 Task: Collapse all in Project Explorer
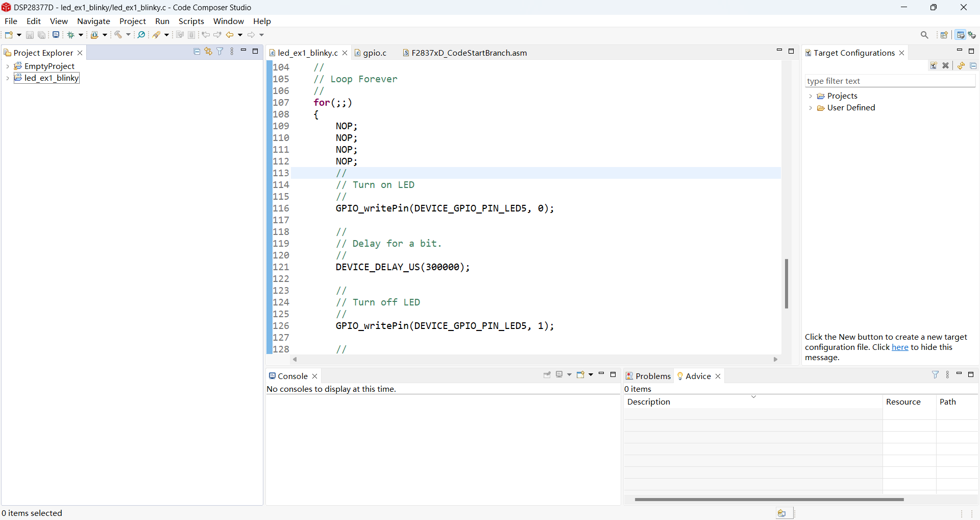pos(197,52)
